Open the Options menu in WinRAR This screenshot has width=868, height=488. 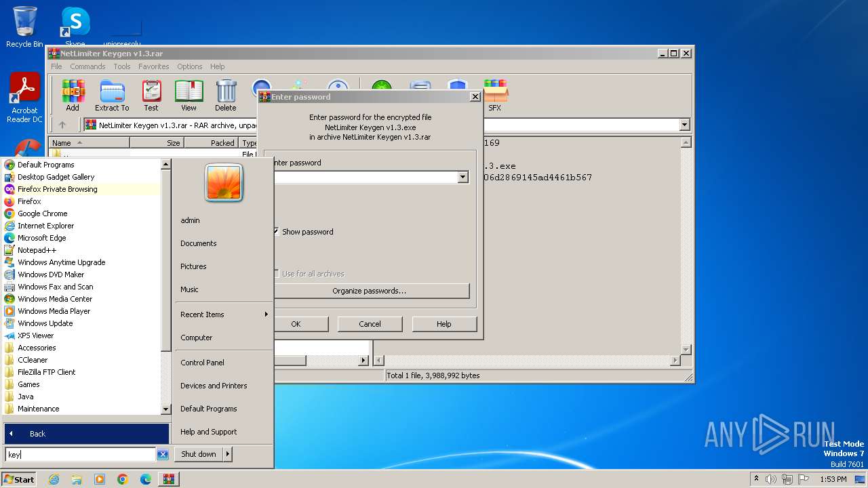pos(190,66)
